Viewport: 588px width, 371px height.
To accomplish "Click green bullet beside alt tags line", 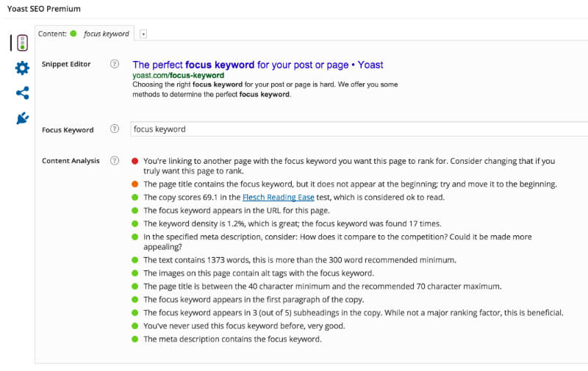I will 135,273.
